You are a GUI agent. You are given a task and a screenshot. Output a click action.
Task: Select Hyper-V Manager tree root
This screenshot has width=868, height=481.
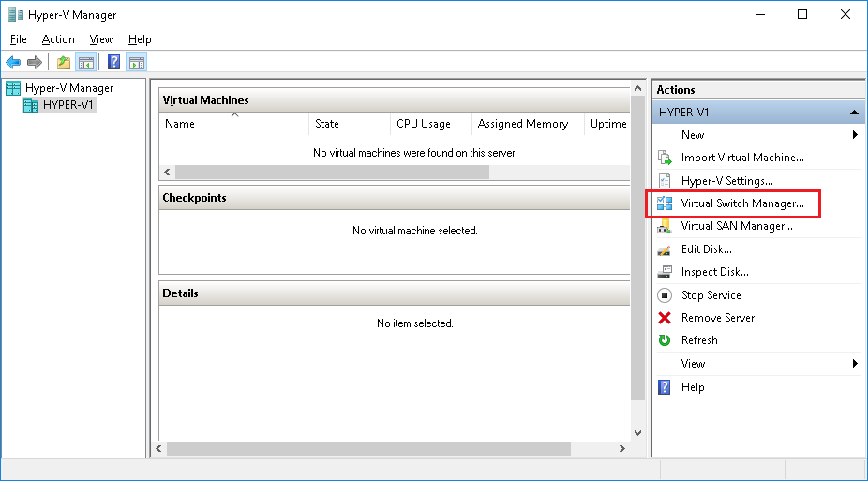(x=69, y=88)
